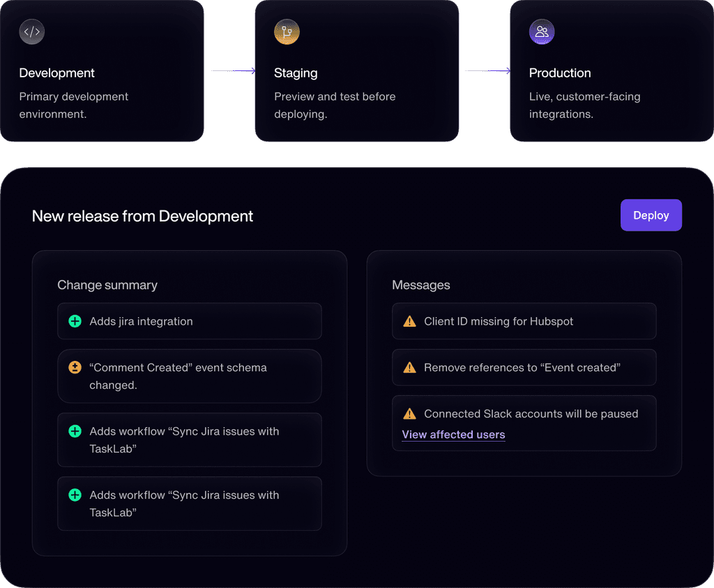
Task: Select the Production environment title
Action: pyautogui.click(x=560, y=73)
